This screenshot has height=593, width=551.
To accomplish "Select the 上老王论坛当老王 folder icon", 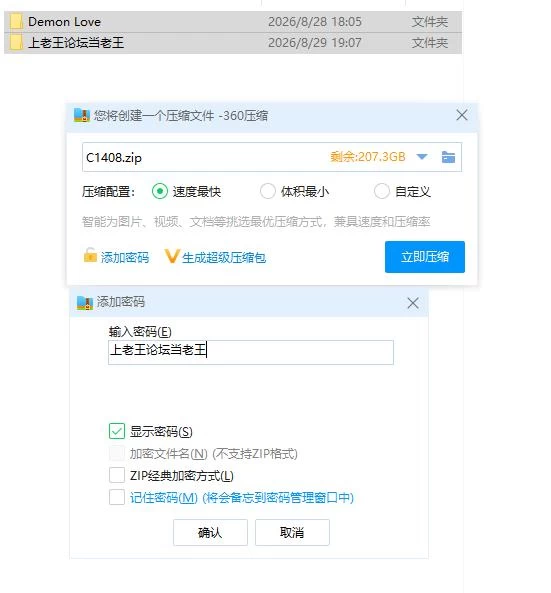I will [x=16, y=42].
